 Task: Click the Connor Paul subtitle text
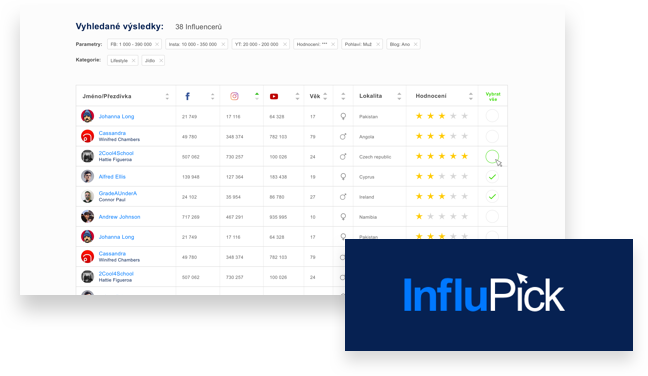point(112,200)
